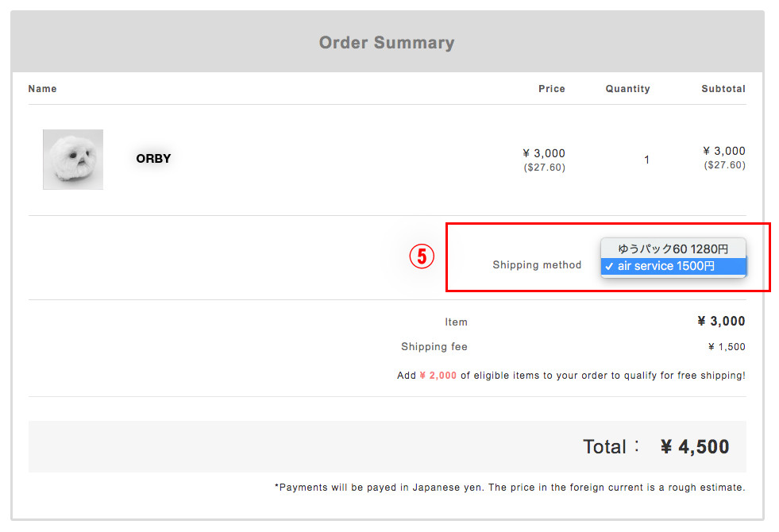Click the checkmark beside air service
Viewport: 779px width, 532px height.
[609, 266]
